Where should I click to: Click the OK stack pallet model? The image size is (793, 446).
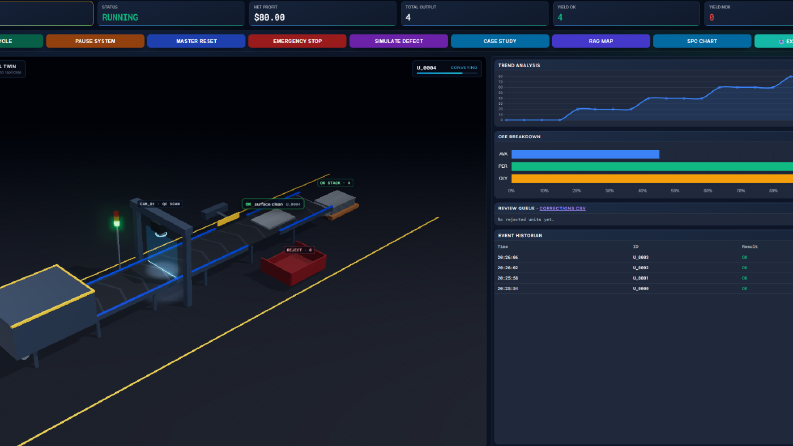[339, 204]
